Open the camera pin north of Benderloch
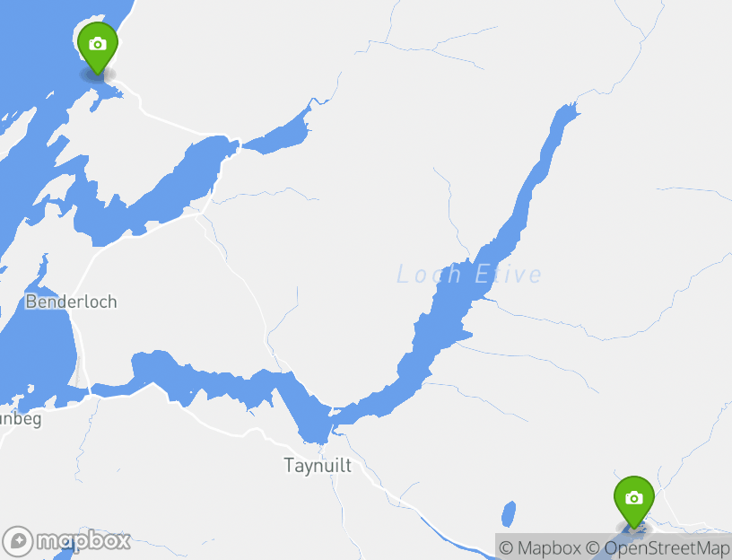The height and width of the screenshot is (560, 732). click(x=98, y=46)
